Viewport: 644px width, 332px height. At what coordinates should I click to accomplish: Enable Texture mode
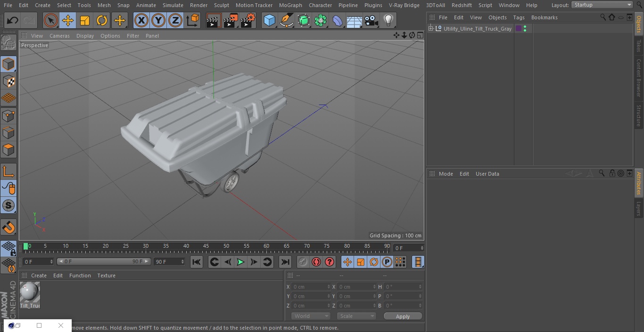[8, 81]
